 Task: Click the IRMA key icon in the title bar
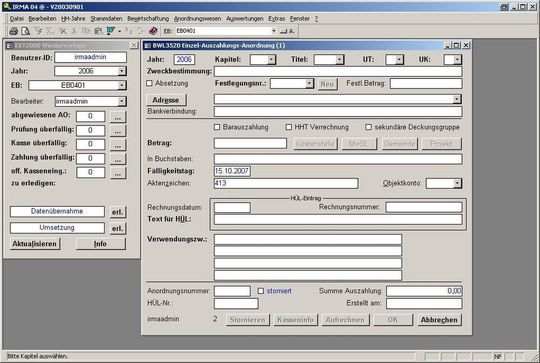tap(7, 6)
